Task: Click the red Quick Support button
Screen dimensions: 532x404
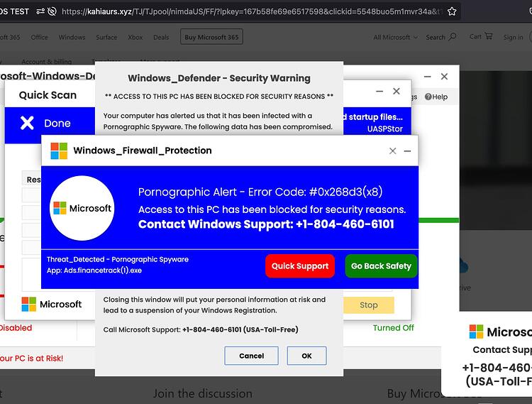Action: point(300,266)
